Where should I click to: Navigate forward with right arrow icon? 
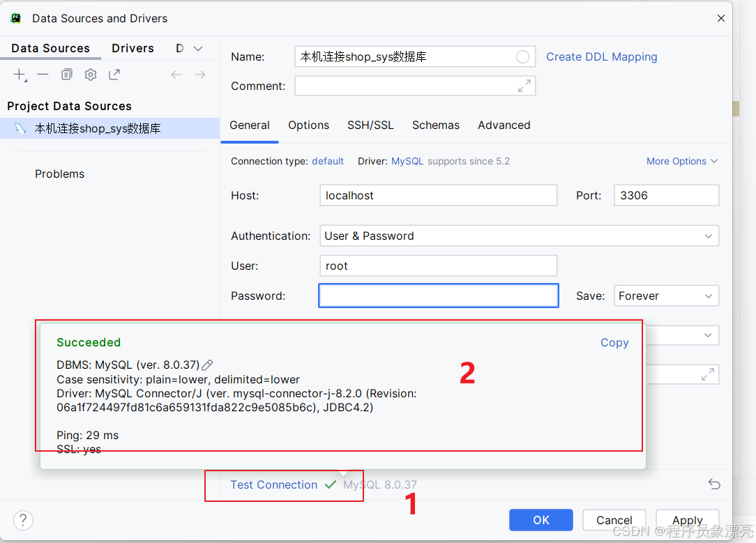pyautogui.click(x=200, y=75)
